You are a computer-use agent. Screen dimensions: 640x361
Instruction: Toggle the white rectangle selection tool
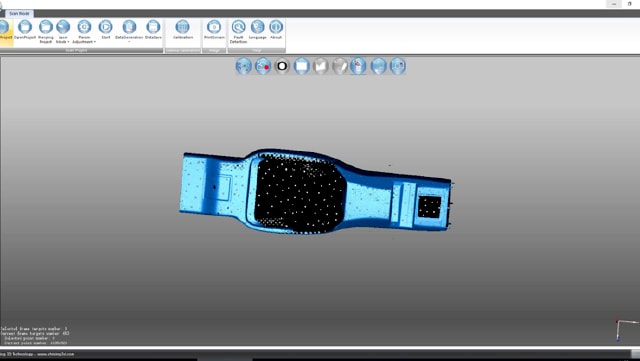[x=301, y=66]
